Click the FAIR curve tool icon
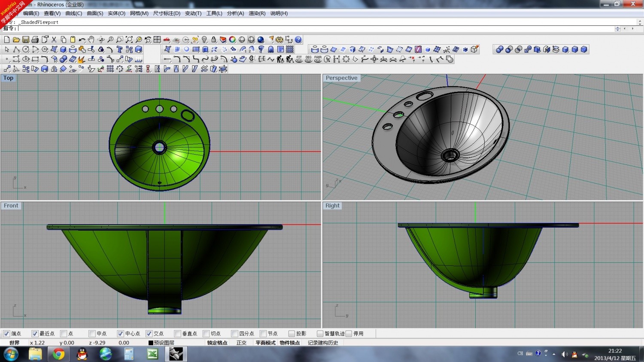This screenshot has width=644, height=362. coord(318,59)
